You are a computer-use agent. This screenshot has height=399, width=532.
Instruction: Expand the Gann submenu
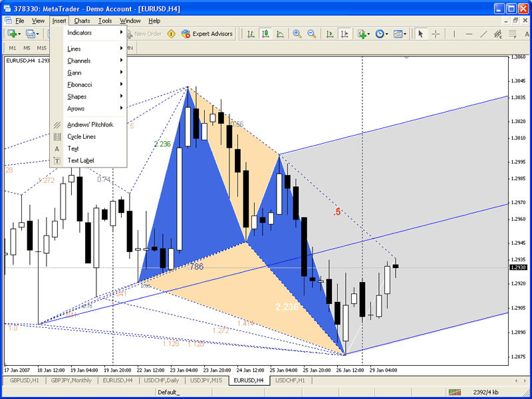point(88,72)
